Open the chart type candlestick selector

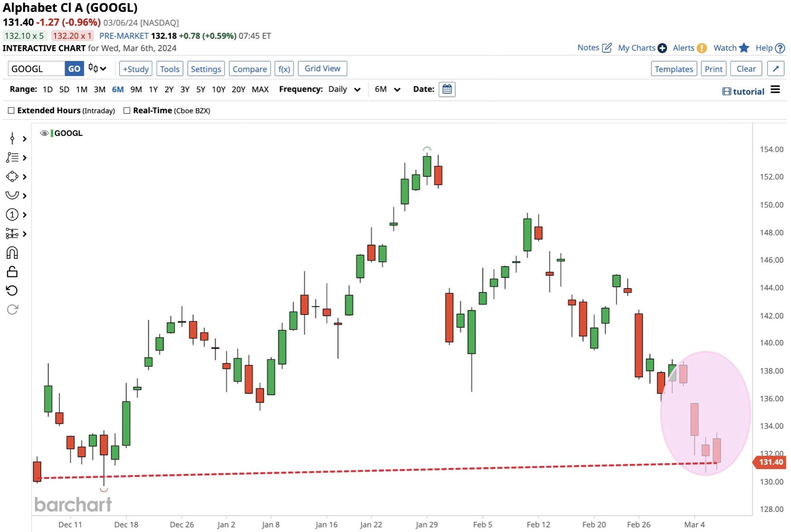coord(97,68)
